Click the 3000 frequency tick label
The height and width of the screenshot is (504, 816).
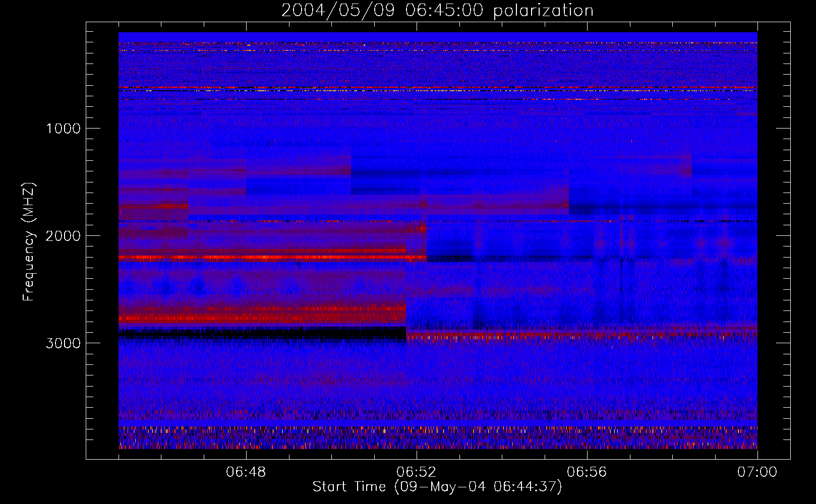63,343
